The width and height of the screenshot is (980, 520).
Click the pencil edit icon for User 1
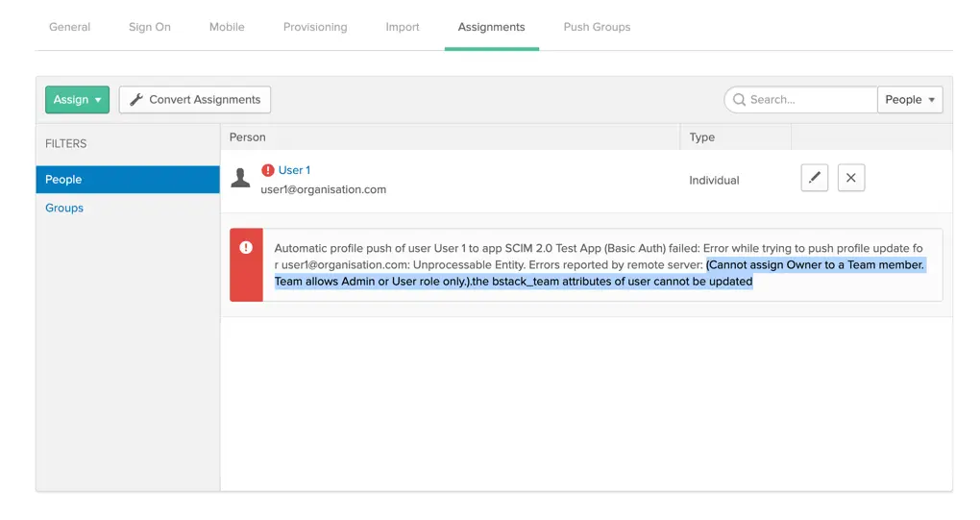click(814, 178)
